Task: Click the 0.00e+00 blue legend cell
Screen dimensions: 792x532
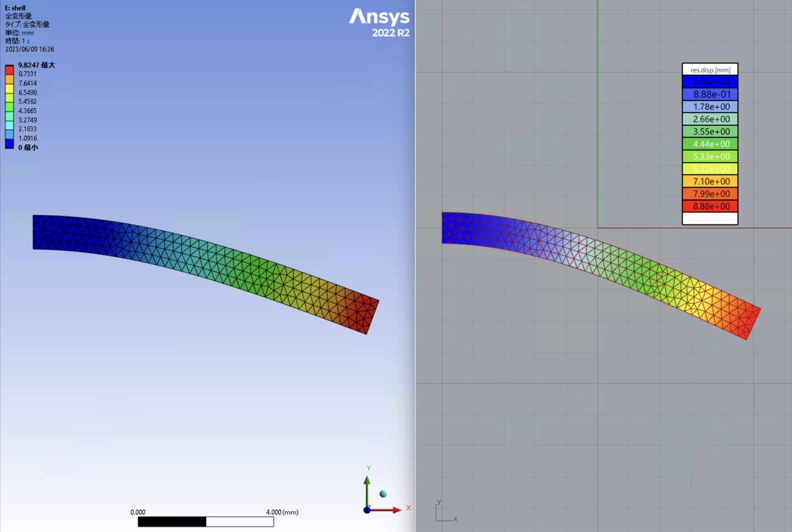Action: pyautogui.click(x=710, y=82)
